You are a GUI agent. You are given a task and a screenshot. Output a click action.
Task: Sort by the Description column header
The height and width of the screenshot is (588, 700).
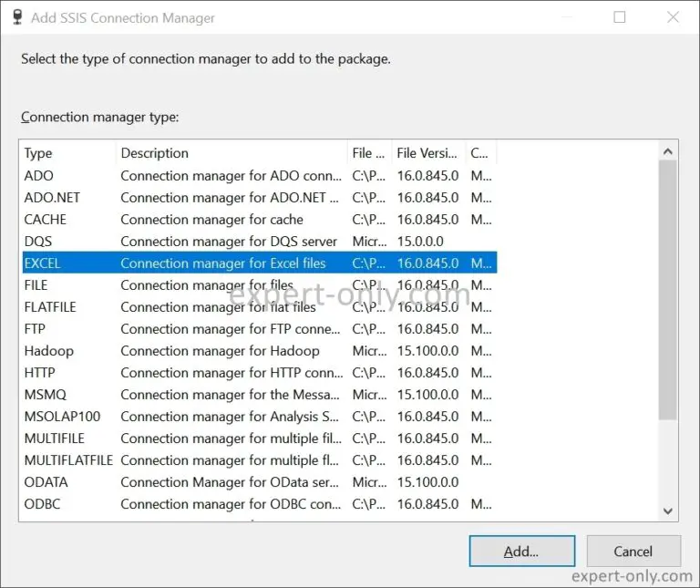click(232, 153)
